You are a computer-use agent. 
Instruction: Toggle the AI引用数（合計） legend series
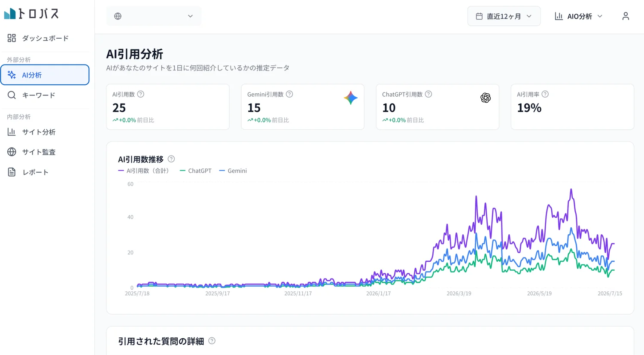point(144,171)
